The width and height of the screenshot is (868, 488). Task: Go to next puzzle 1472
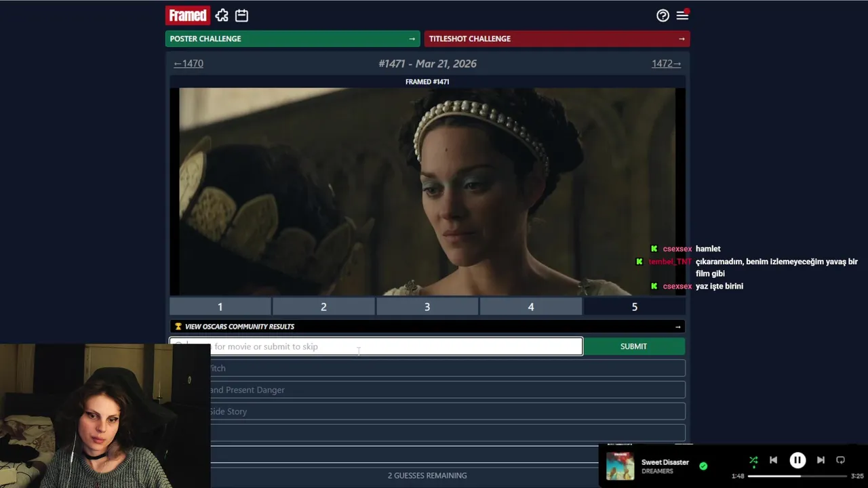[x=666, y=64]
